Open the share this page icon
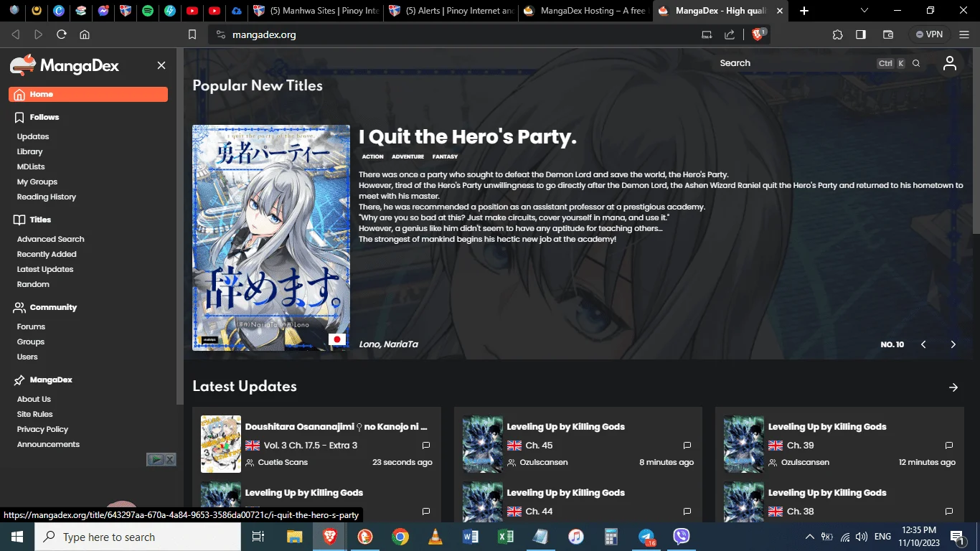The height and width of the screenshot is (551, 980). coord(730,34)
